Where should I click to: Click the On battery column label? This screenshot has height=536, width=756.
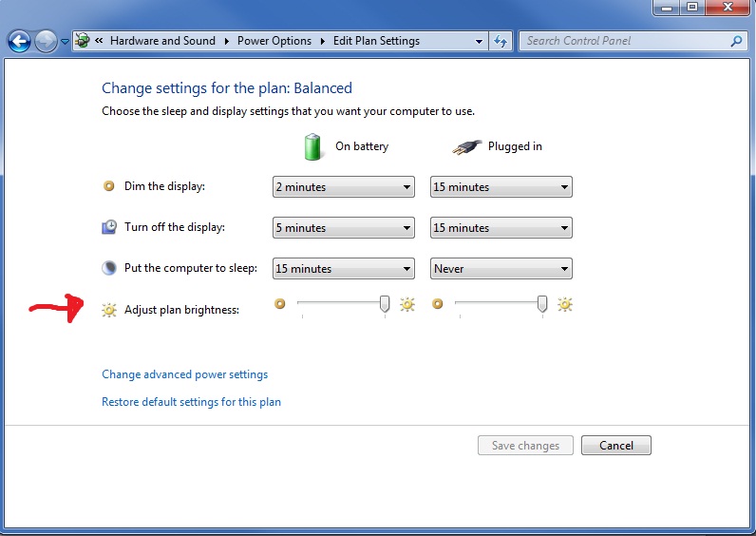[362, 146]
